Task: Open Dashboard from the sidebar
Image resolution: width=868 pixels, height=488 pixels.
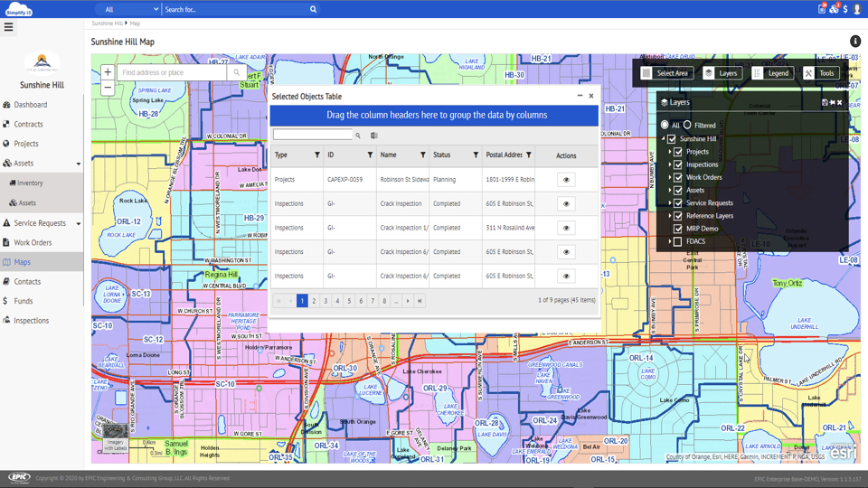Action: pyautogui.click(x=30, y=105)
